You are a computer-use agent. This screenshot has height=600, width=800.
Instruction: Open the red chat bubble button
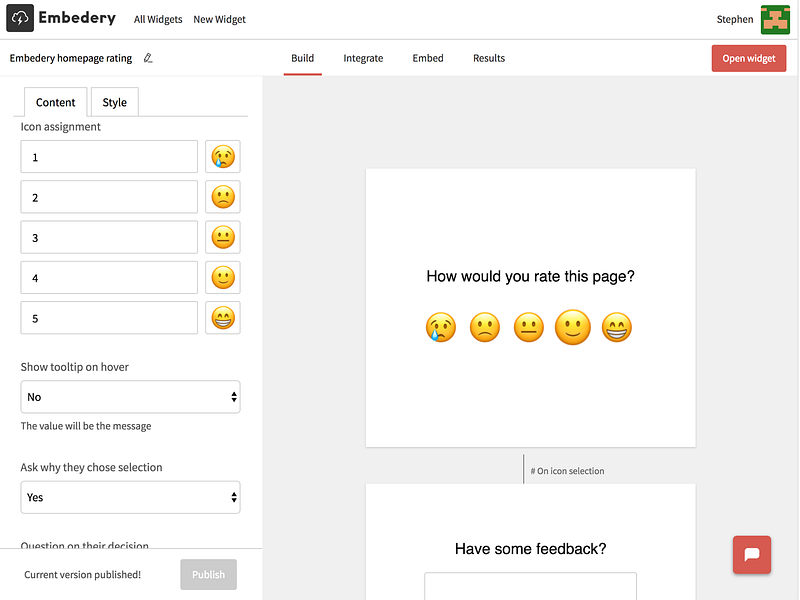pos(752,555)
